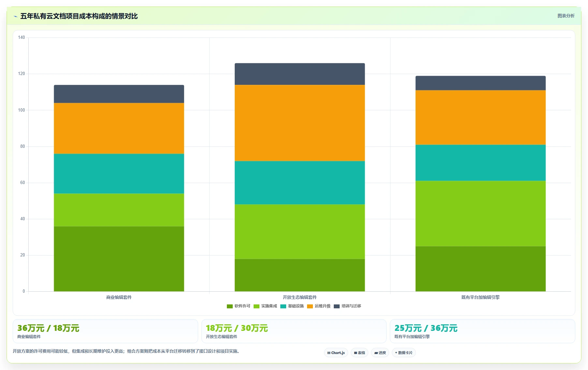Click the 60 y-axis tick label
Image resolution: width=588 pixels, height=370 pixels.
(22, 183)
